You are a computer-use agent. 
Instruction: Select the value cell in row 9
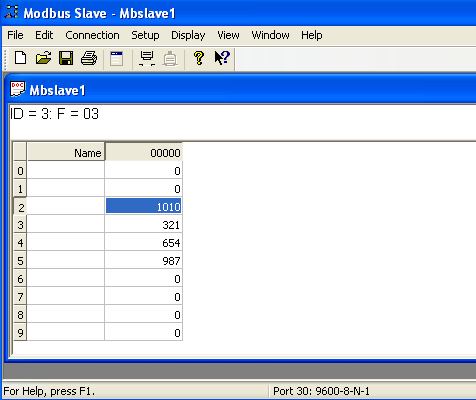click(144, 332)
